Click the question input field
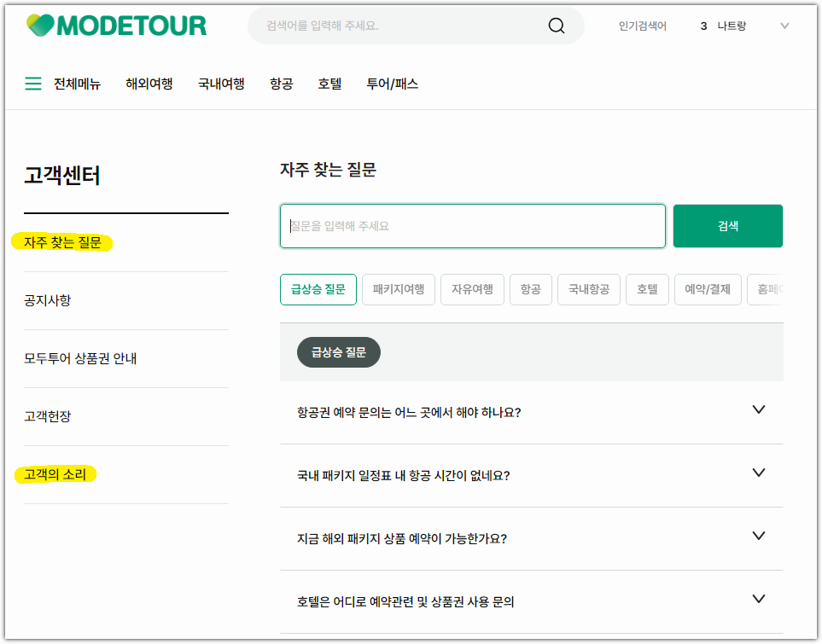 (472, 225)
